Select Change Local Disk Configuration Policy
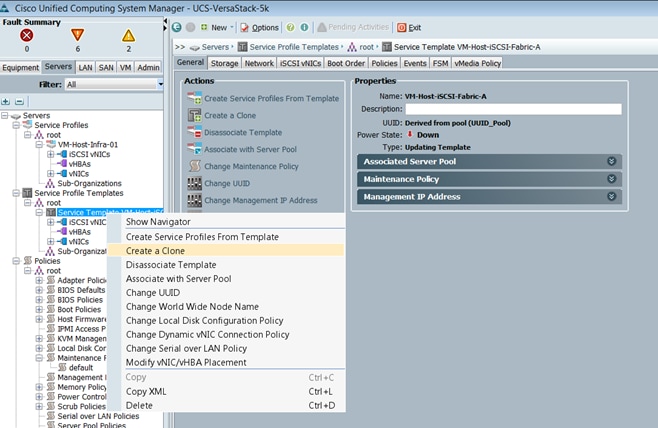This screenshot has height=428, width=658. click(x=226, y=321)
